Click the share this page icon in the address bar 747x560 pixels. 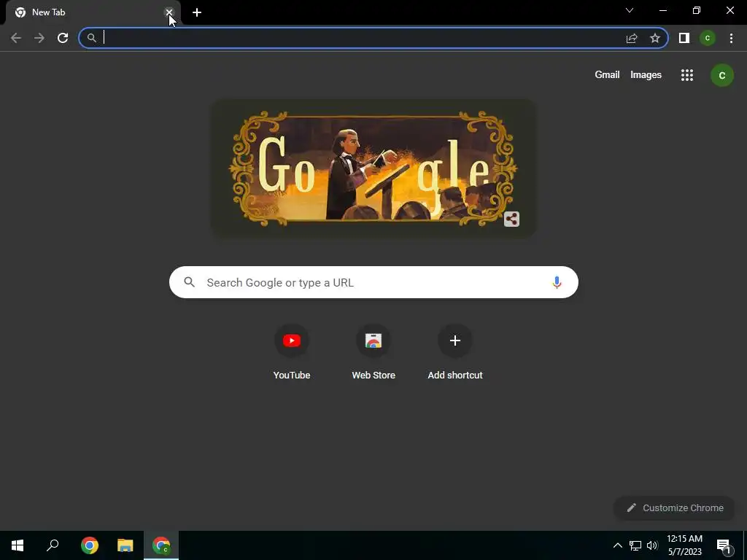[632, 38]
